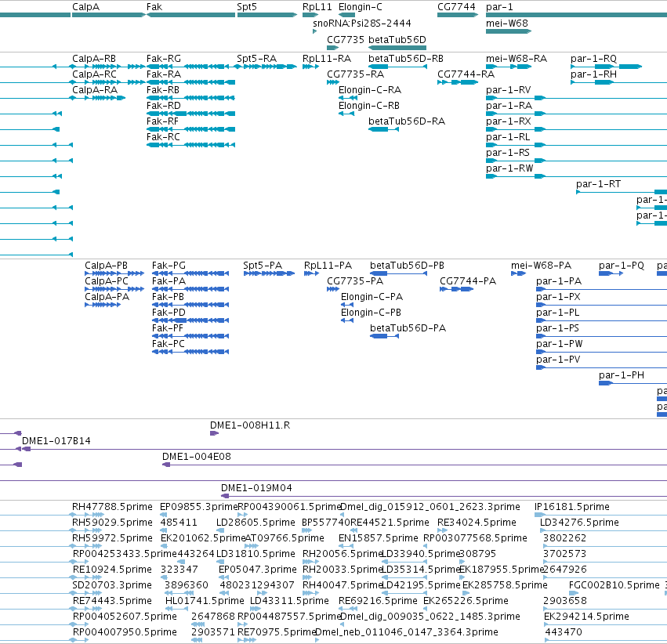The image size is (667, 644).
Task: Select transcript Fak-RD label
Action: tap(164, 106)
